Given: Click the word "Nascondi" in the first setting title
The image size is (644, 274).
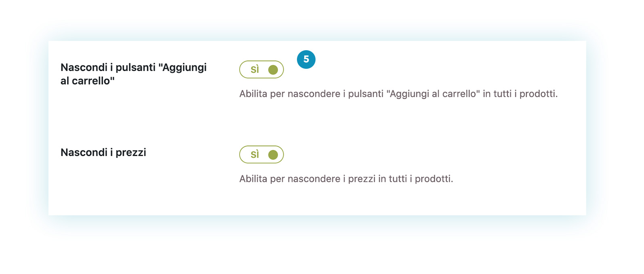Looking at the screenshot, I should 84,68.
